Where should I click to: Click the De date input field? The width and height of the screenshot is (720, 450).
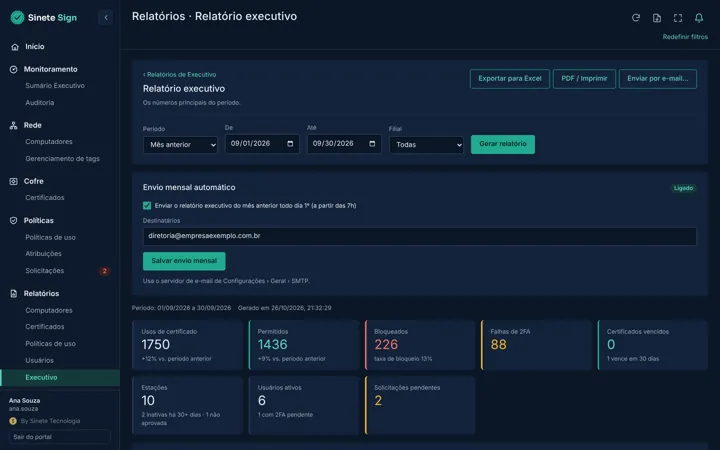pos(262,144)
